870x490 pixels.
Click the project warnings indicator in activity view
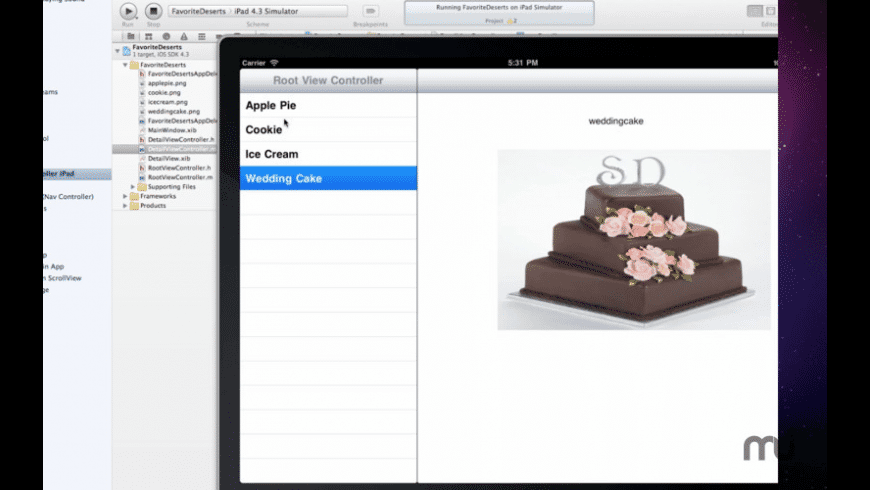(x=512, y=21)
